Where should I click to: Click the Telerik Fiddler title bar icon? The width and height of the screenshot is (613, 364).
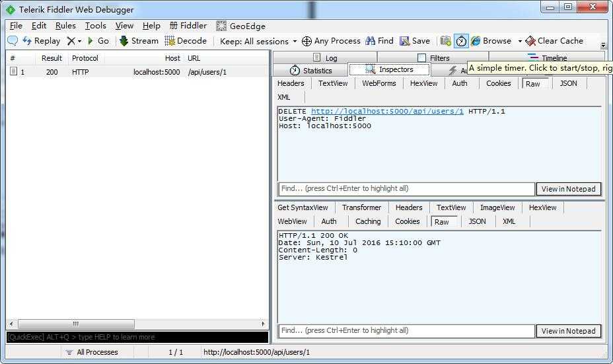tap(11, 9)
